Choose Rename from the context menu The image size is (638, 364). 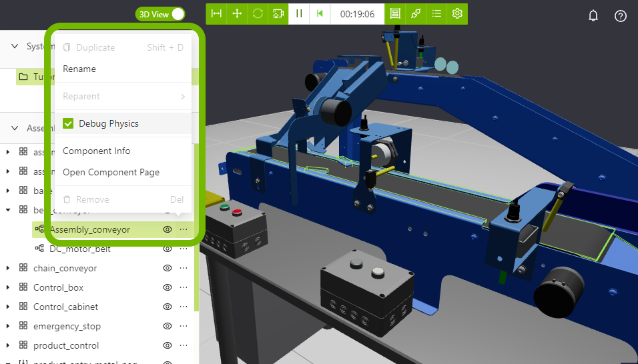click(79, 69)
